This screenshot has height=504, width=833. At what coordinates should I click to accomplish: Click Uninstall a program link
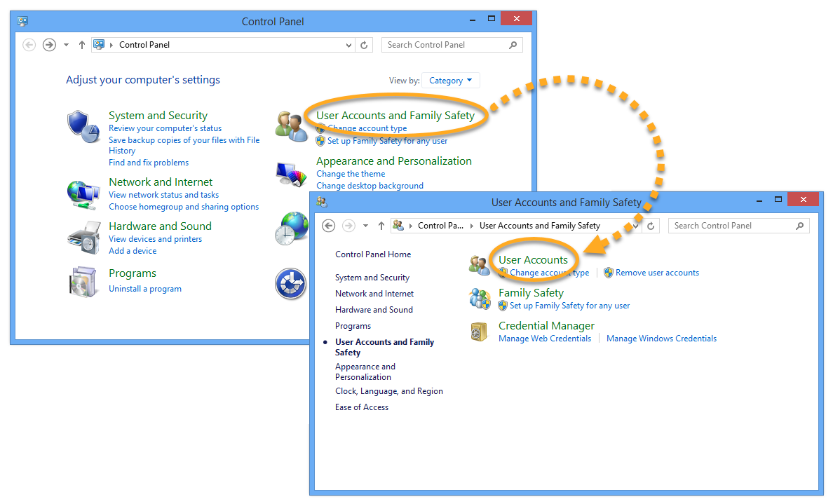click(145, 289)
